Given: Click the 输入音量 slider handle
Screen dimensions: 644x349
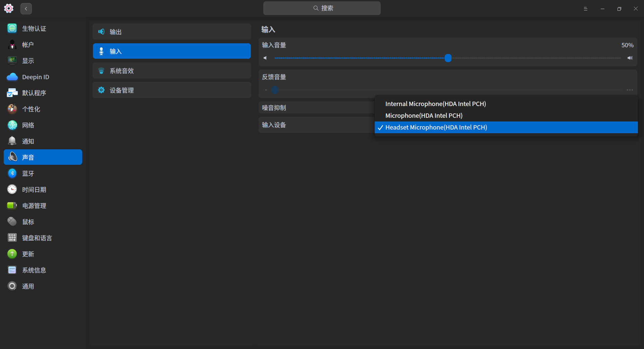Looking at the screenshot, I should coord(448,58).
